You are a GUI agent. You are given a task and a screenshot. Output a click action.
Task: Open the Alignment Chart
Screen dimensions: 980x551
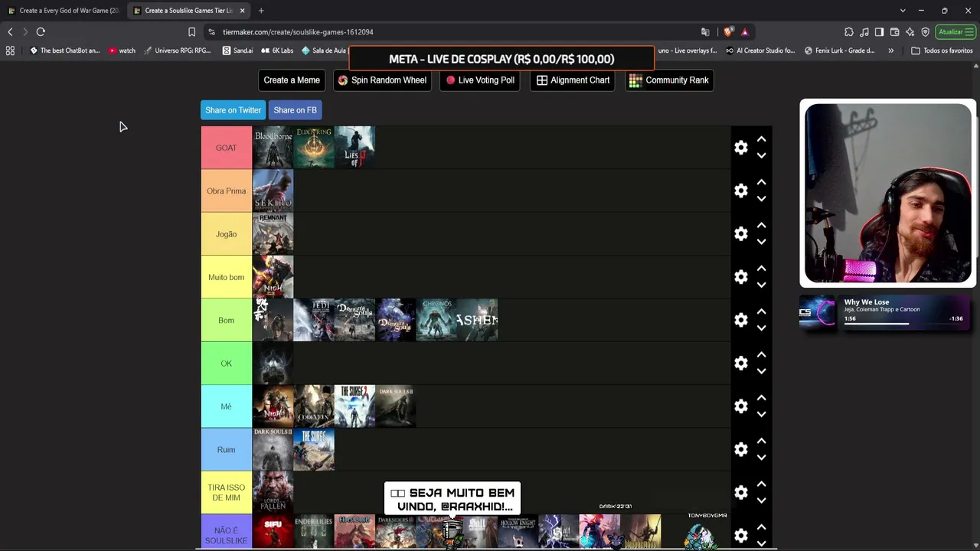[x=573, y=80]
